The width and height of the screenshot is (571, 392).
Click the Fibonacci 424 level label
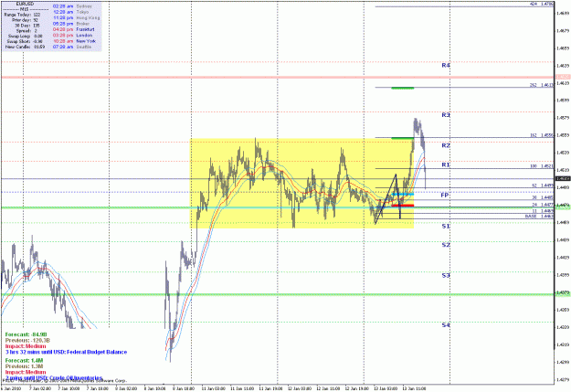(x=542, y=4)
